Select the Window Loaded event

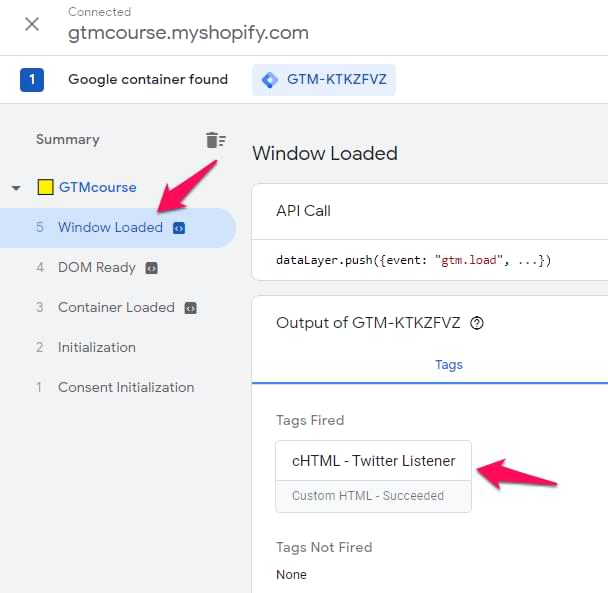(110, 228)
